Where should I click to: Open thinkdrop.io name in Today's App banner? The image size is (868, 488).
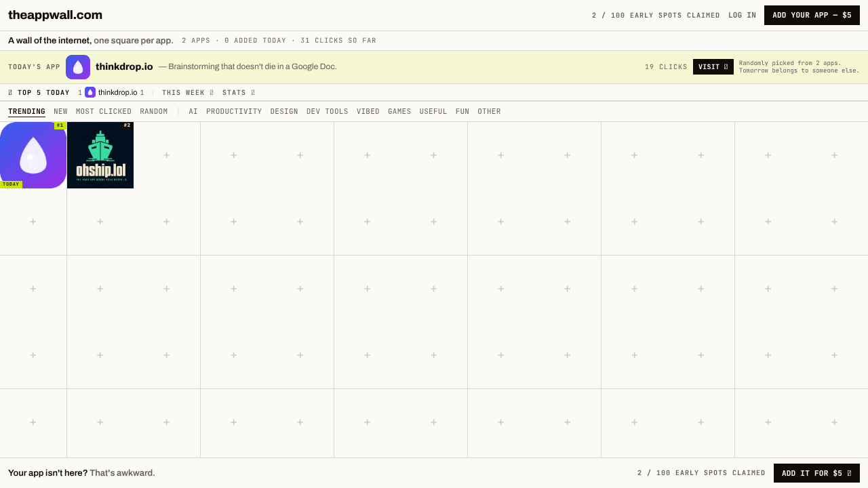point(124,66)
